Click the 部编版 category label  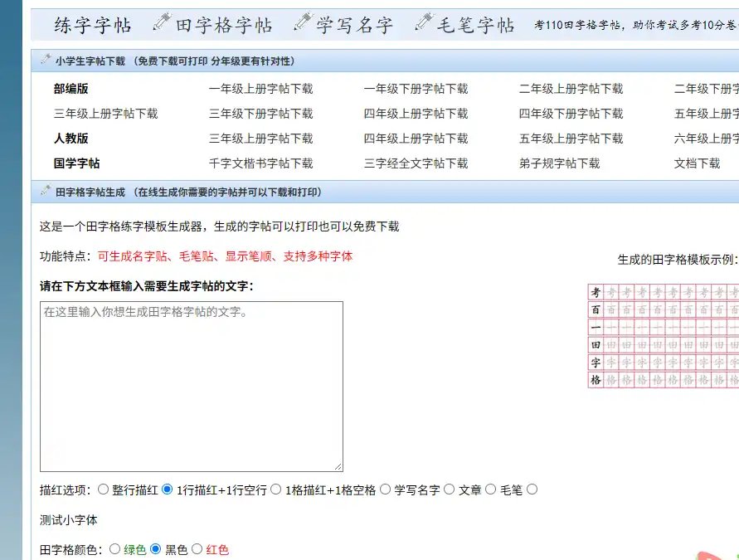(70, 89)
